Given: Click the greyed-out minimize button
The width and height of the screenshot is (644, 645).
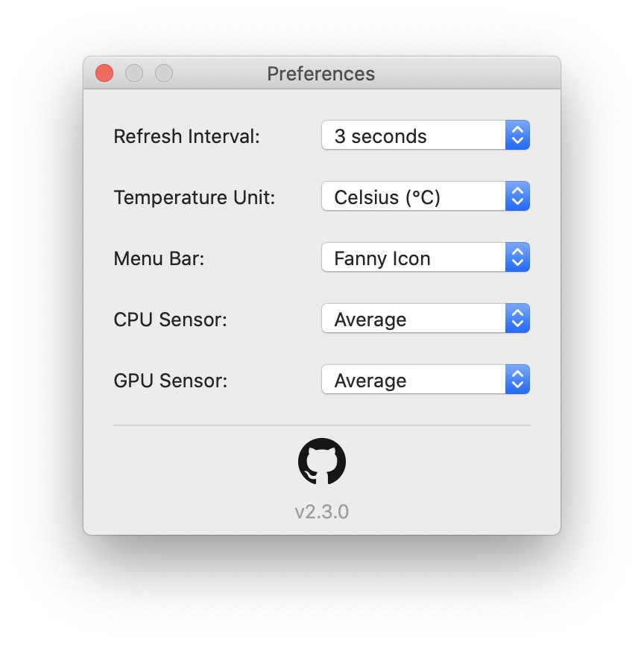Looking at the screenshot, I should (x=134, y=74).
